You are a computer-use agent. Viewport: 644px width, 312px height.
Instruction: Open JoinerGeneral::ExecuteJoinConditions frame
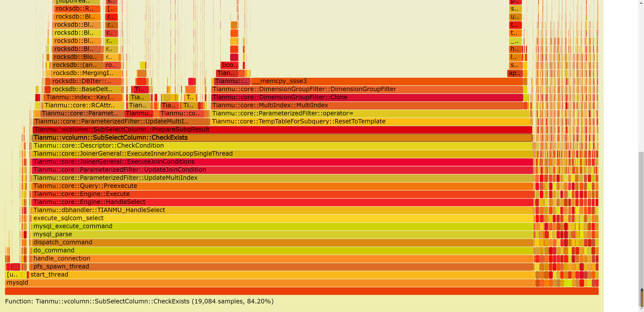tap(283, 162)
